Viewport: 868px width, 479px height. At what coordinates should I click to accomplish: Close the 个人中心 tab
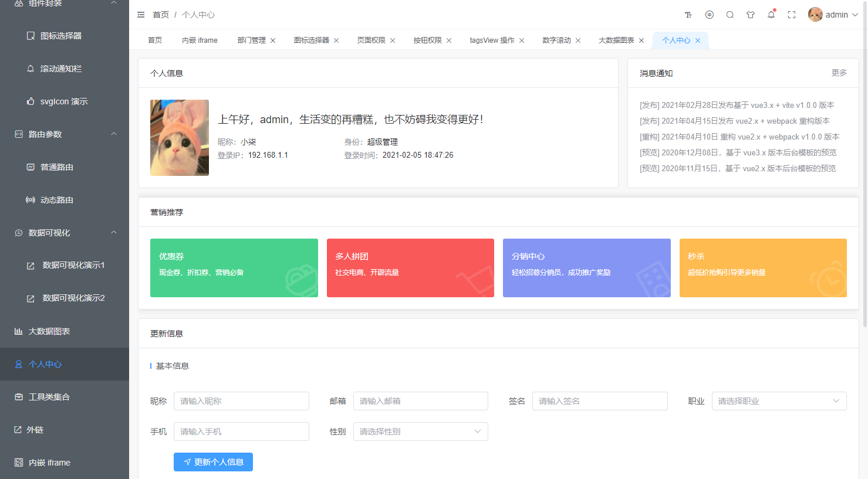(x=698, y=40)
